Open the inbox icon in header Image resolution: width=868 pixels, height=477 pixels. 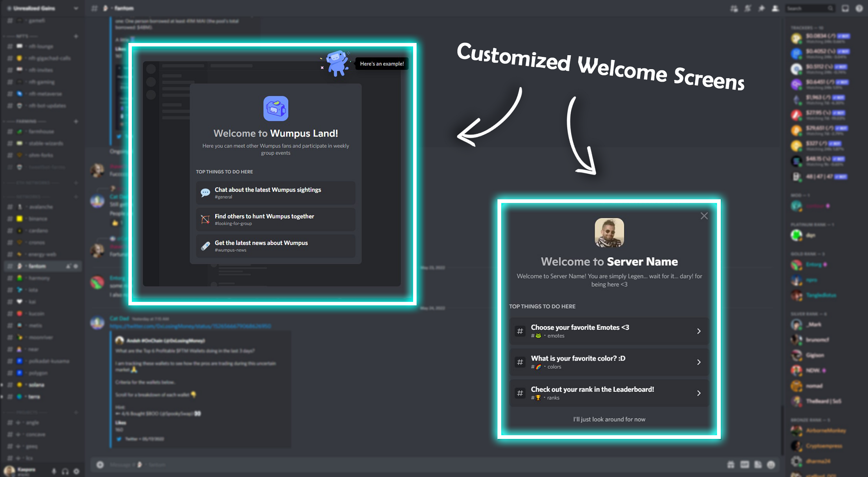pyautogui.click(x=845, y=8)
